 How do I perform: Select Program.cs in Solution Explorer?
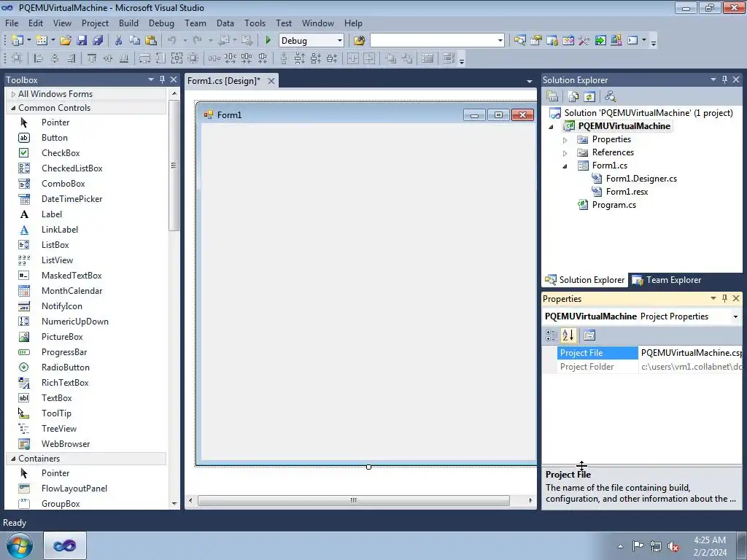(614, 205)
